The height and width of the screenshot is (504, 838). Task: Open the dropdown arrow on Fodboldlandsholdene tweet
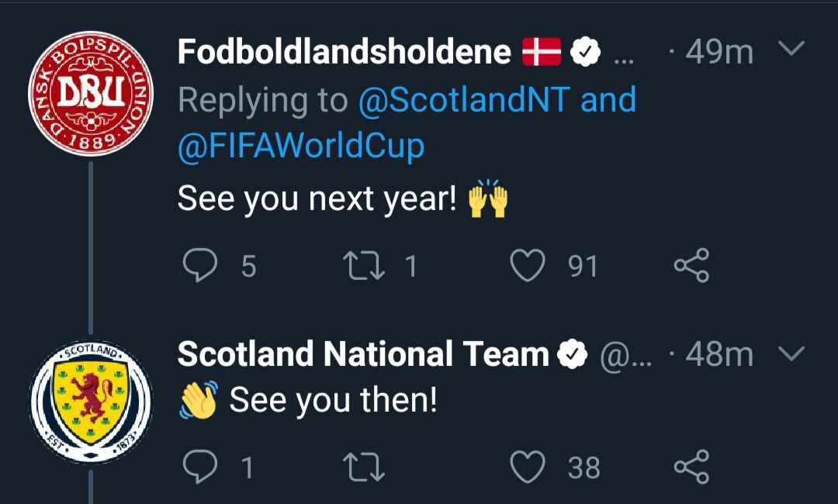pos(791,49)
